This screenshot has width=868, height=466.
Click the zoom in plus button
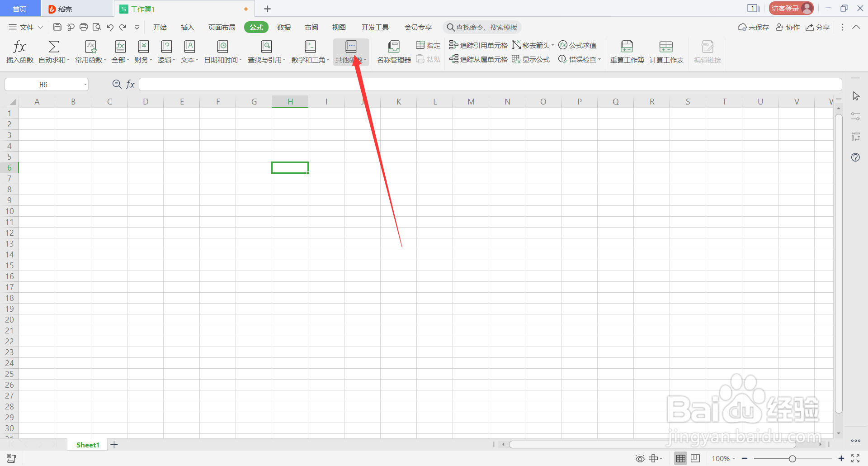coord(841,459)
